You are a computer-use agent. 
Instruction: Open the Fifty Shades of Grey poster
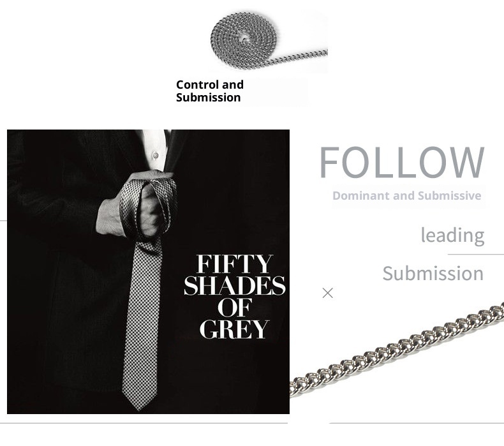point(148,272)
